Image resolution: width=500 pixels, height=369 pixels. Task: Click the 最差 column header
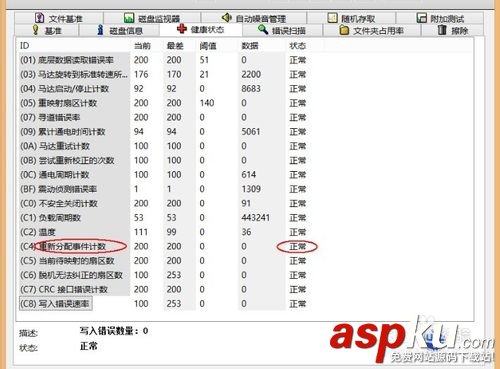tap(175, 46)
